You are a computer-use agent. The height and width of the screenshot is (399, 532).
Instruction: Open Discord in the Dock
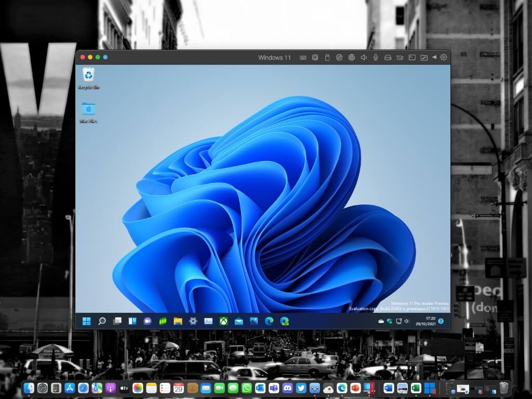pyautogui.click(x=287, y=388)
